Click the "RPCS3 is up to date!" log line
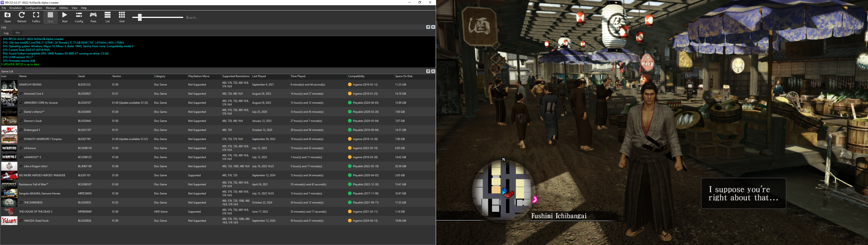The height and width of the screenshot is (245, 868). tap(20, 65)
